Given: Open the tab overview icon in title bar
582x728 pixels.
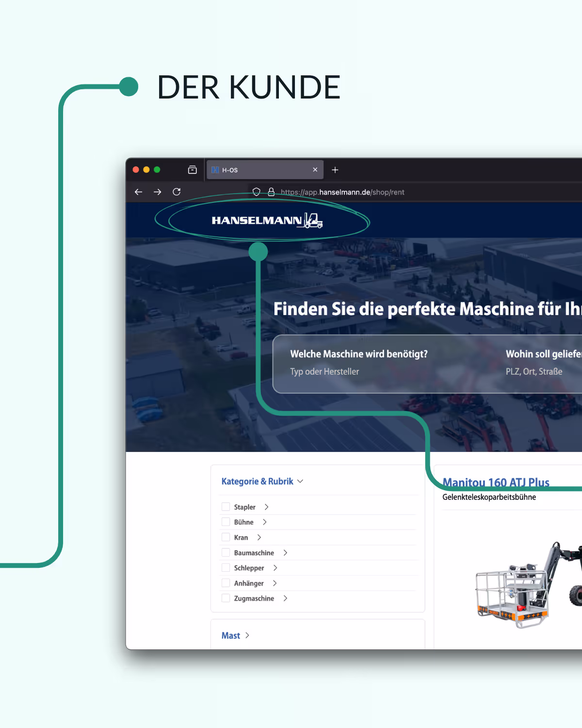Looking at the screenshot, I should point(193,170).
